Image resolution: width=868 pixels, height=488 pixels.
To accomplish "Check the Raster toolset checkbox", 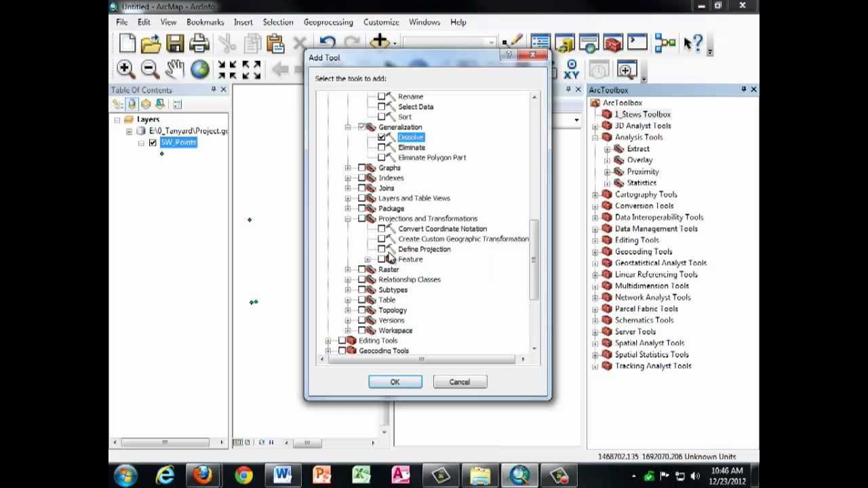I will pos(361,269).
